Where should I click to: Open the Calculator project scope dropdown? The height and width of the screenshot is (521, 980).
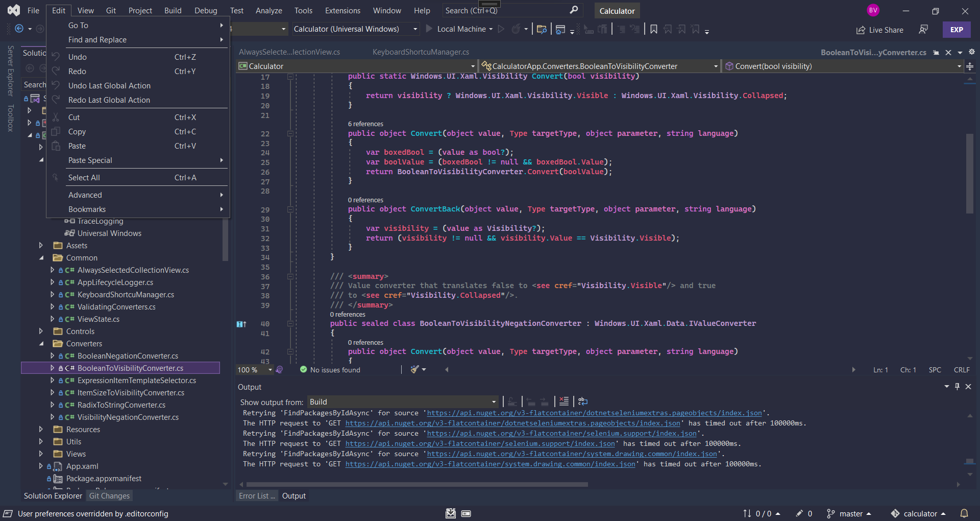(x=356, y=66)
